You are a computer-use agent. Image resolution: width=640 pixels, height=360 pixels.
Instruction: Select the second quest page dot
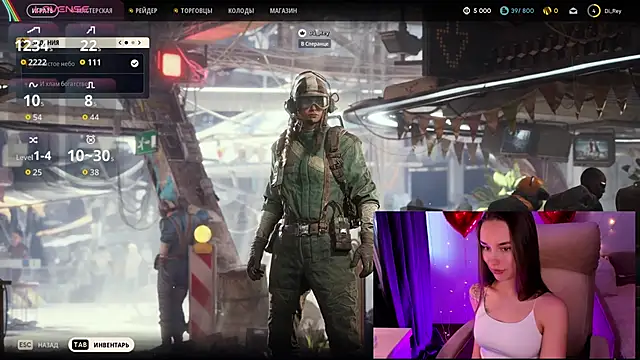[x=133, y=42]
